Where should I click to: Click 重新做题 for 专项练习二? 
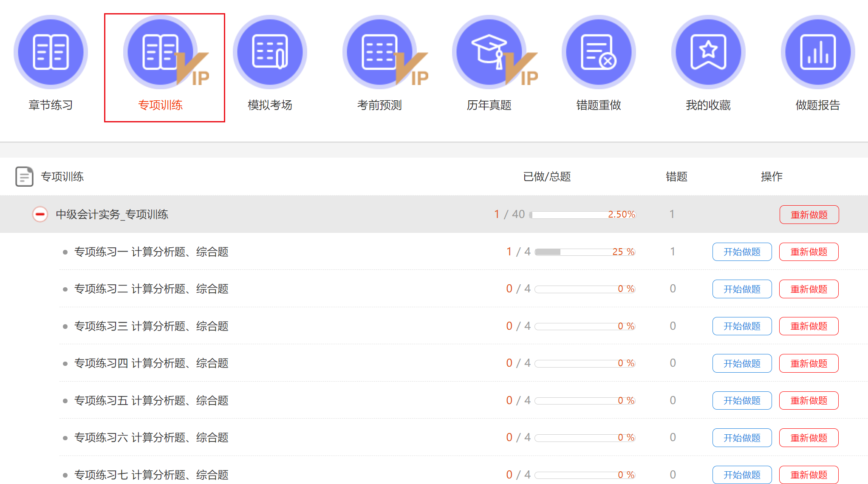click(809, 289)
